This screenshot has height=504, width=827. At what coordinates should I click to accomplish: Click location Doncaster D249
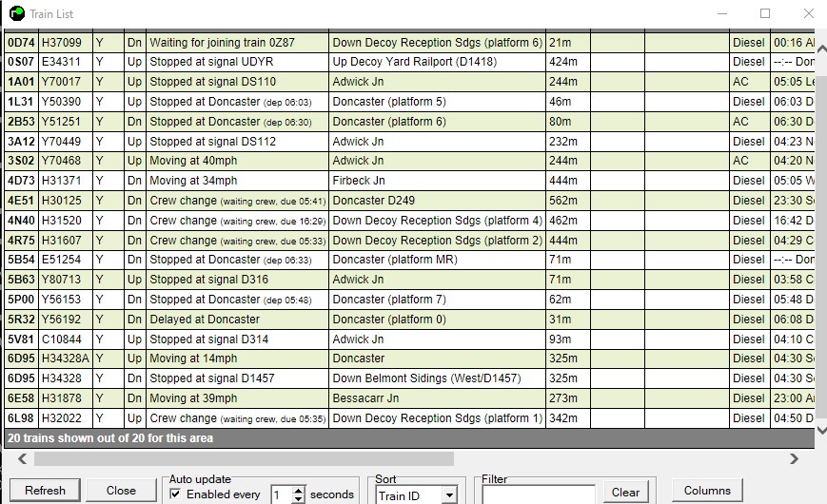tap(373, 201)
